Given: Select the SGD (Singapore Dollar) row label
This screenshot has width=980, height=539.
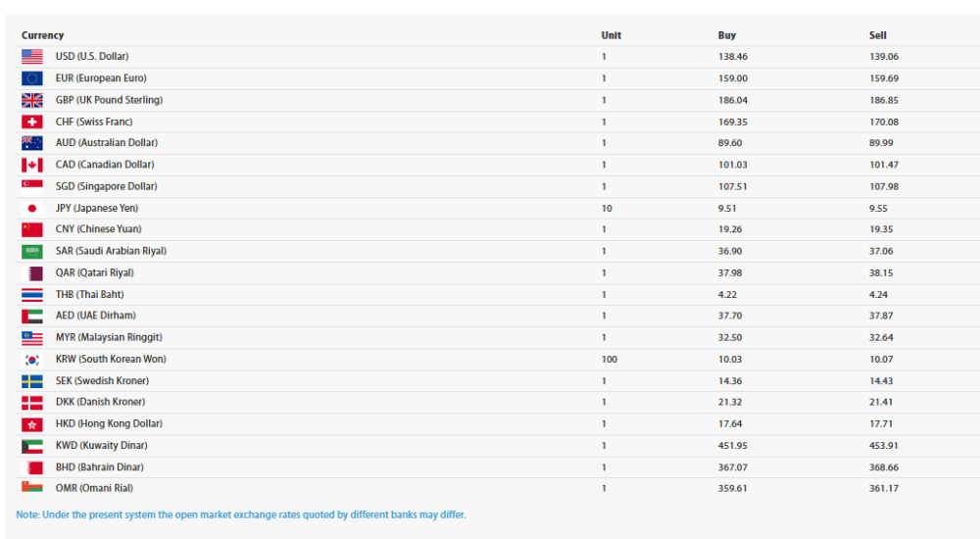Looking at the screenshot, I should coord(106,186).
